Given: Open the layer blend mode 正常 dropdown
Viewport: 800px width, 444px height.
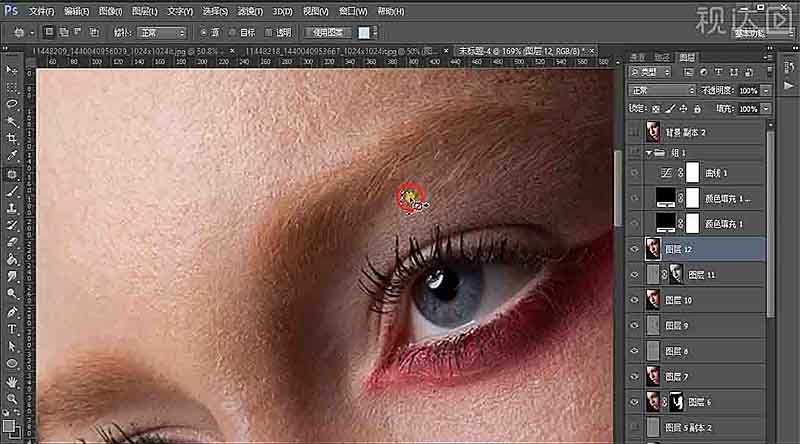Looking at the screenshot, I should coord(662,91).
